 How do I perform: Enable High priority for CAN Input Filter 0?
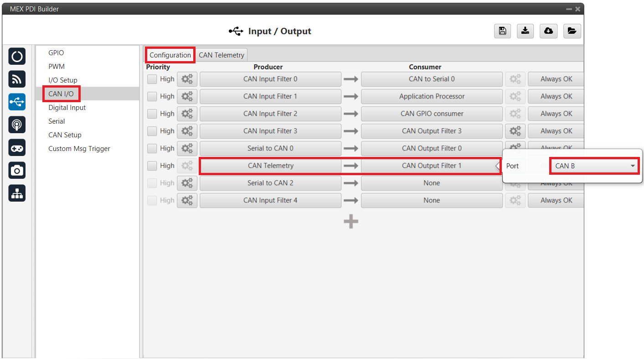pos(152,79)
